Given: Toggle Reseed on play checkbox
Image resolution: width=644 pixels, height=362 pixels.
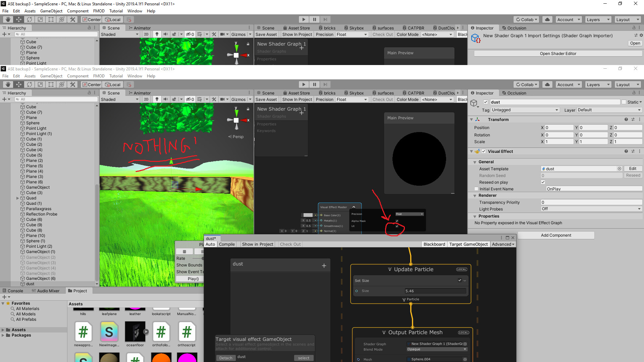Looking at the screenshot, I should (x=543, y=182).
